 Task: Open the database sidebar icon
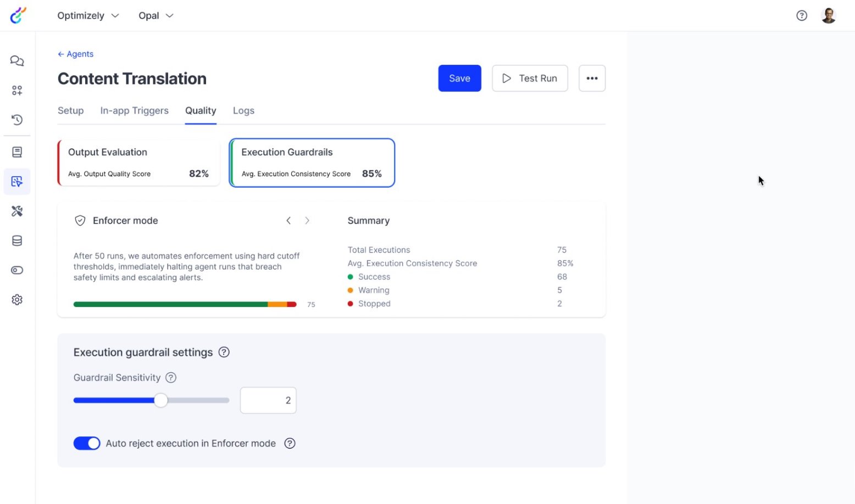pos(16,240)
